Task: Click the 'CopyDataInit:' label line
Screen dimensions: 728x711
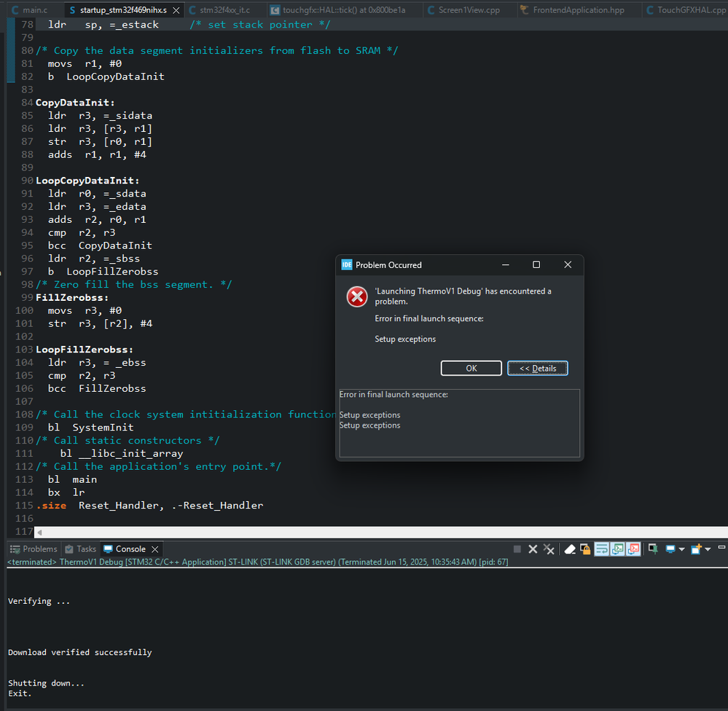Action: click(x=75, y=103)
